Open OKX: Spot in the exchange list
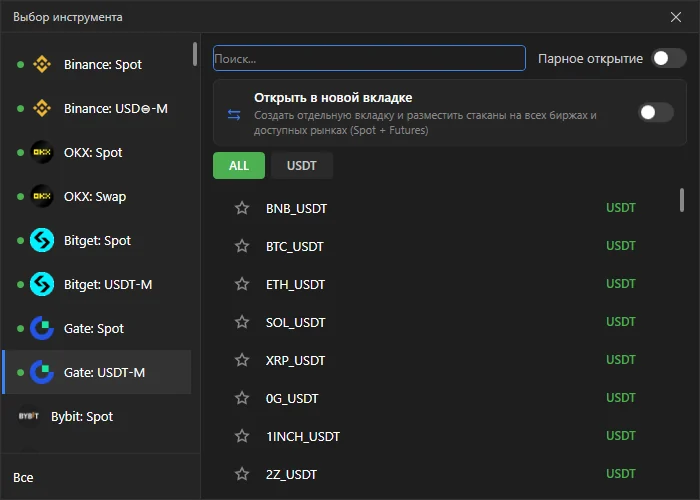The width and height of the screenshot is (700, 500). [97, 152]
